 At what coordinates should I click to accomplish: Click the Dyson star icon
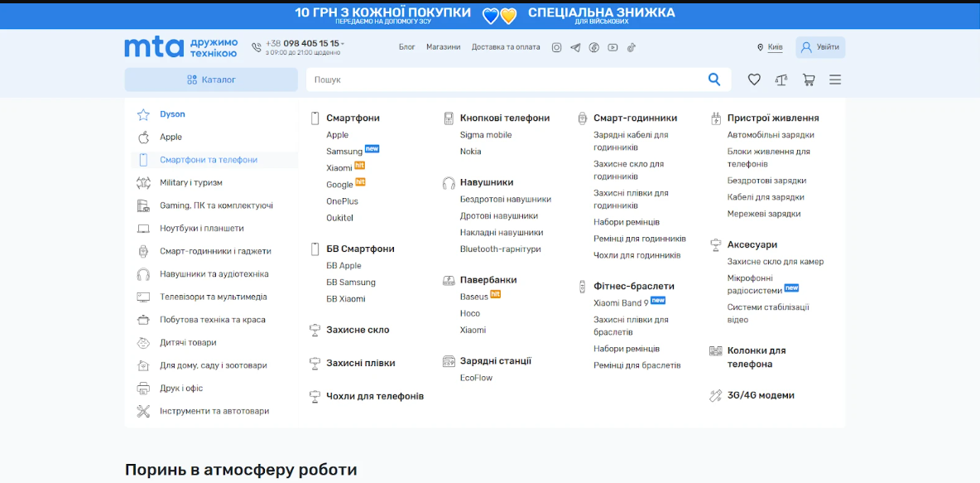coord(143,114)
